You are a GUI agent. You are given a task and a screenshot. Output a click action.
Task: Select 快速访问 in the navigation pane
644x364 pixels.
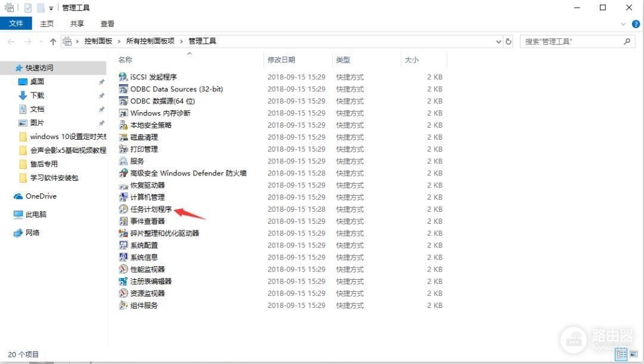click(54, 68)
